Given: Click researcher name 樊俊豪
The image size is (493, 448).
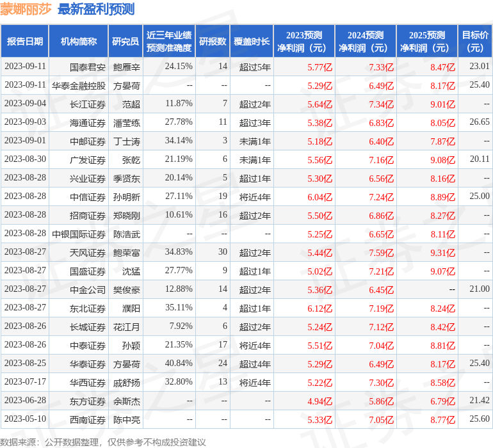Looking at the screenshot, I should (x=127, y=289).
